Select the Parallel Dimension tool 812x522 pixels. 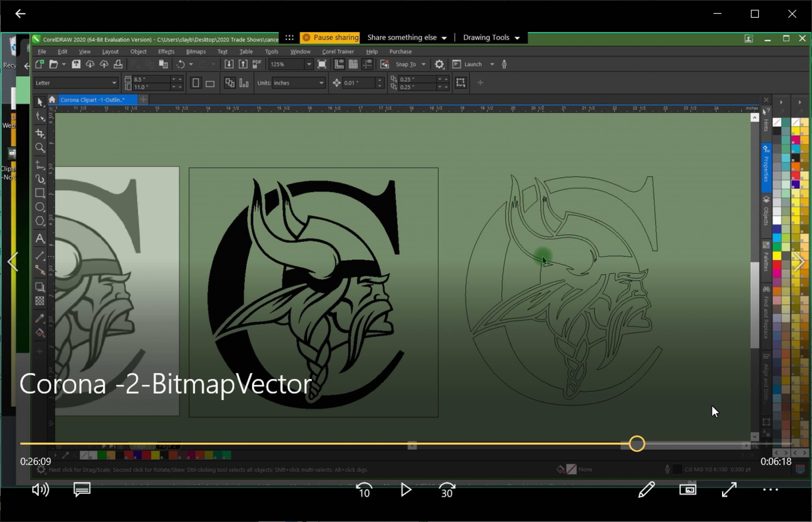(40, 255)
